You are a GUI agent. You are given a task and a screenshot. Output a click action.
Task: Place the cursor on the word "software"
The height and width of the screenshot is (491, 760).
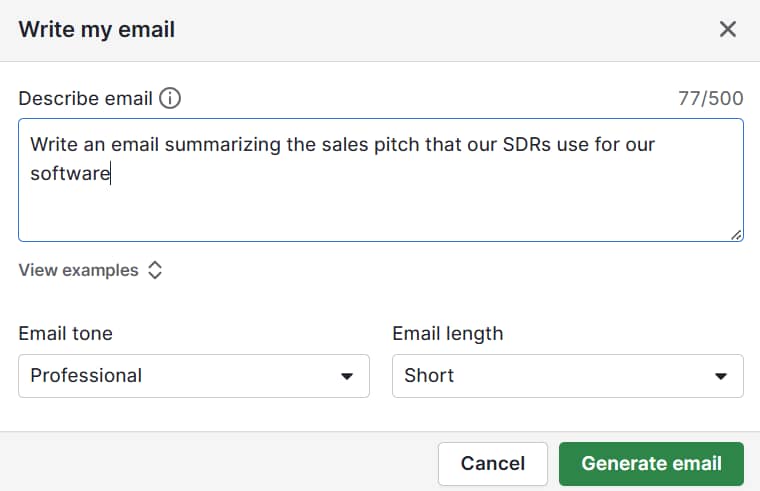pos(69,174)
